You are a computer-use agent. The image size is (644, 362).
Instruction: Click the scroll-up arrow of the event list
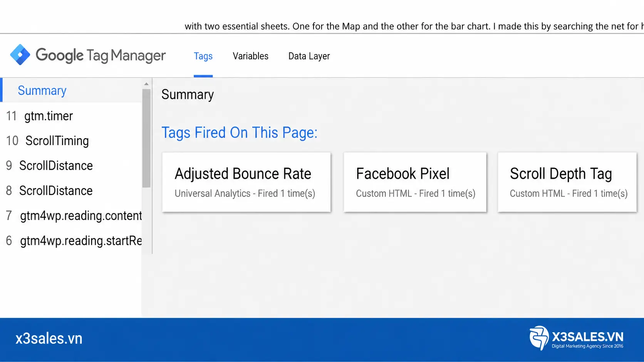146,83
